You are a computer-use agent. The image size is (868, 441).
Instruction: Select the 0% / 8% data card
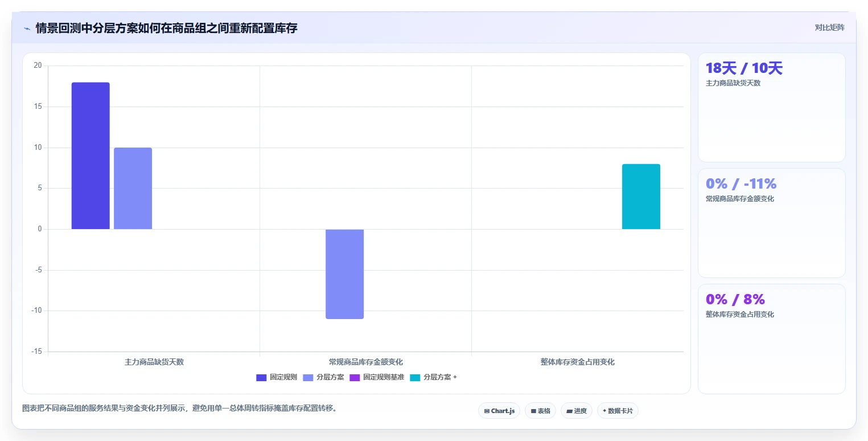pyautogui.click(x=771, y=339)
